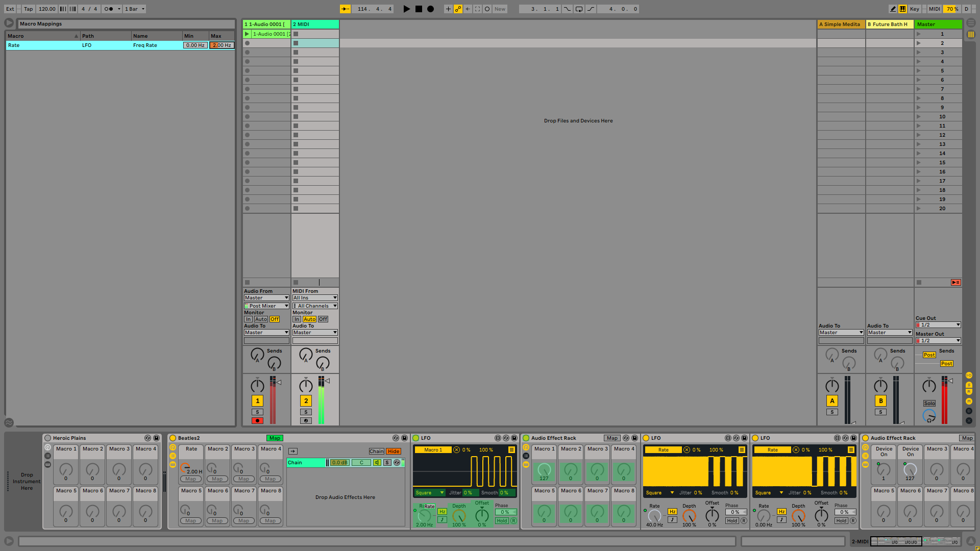Viewport: 980px width, 551px height.
Task: Enable Automation Arm in transport bar
Action: pyautogui.click(x=458, y=9)
